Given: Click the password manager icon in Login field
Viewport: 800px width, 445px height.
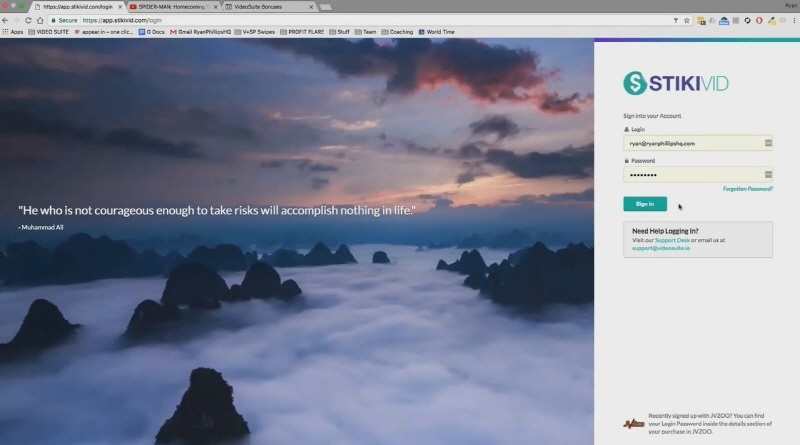Looking at the screenshot, I should (x=768, y=143).
